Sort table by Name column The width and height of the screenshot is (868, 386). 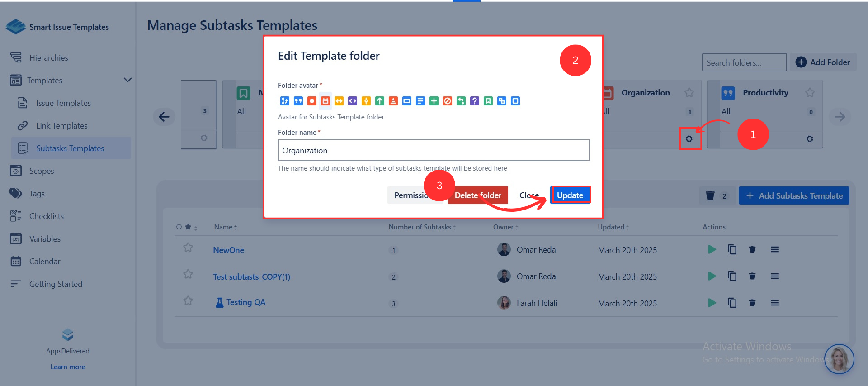pyautogui.click(x=225, y=227)
